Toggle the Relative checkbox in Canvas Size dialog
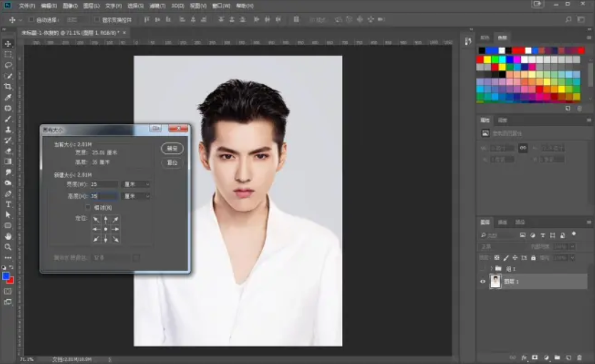This screenshot has width=595, height=364. click(x=88, y=207)
